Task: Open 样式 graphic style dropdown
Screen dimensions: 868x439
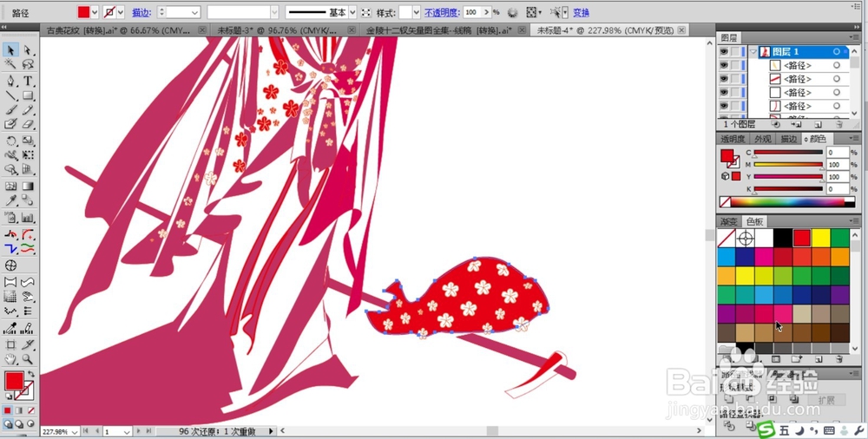Action: pyautogui.click(x=417, y=12)
